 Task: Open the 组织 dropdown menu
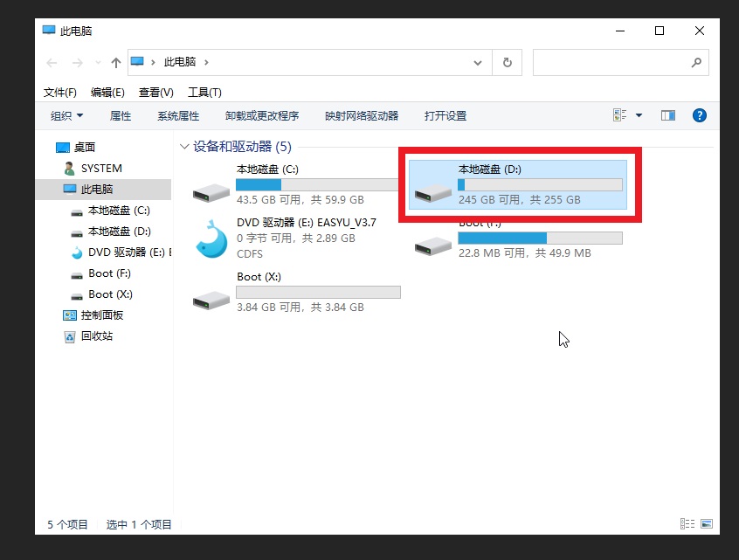click(x=66, y=115)
